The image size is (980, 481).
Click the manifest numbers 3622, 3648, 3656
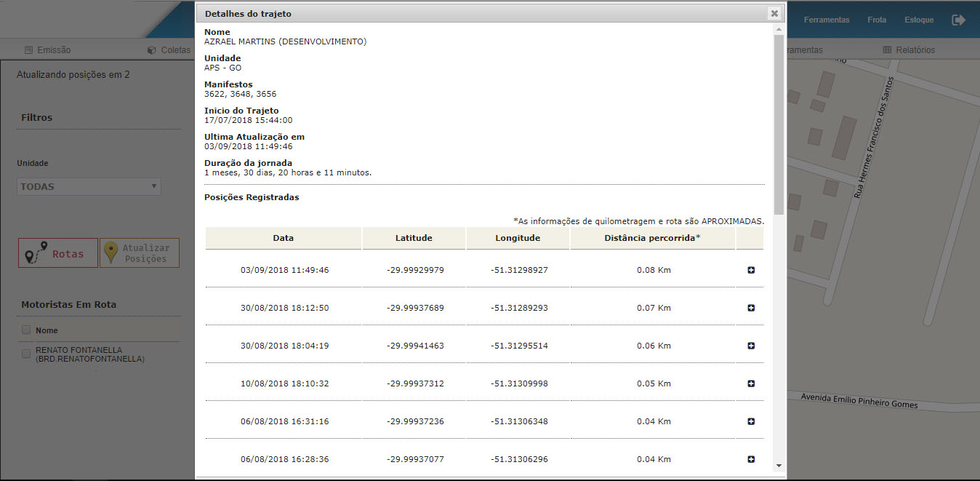click(241, 94)
